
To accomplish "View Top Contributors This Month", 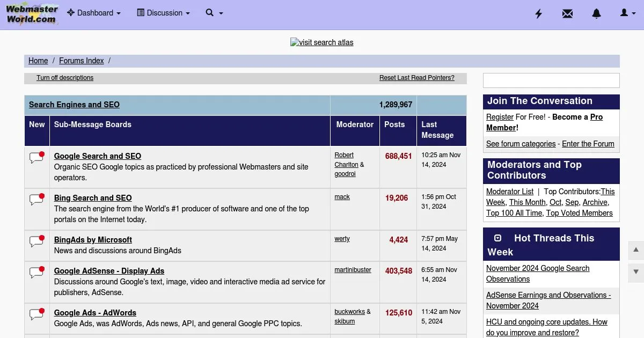I will click(x=528, y=202).
